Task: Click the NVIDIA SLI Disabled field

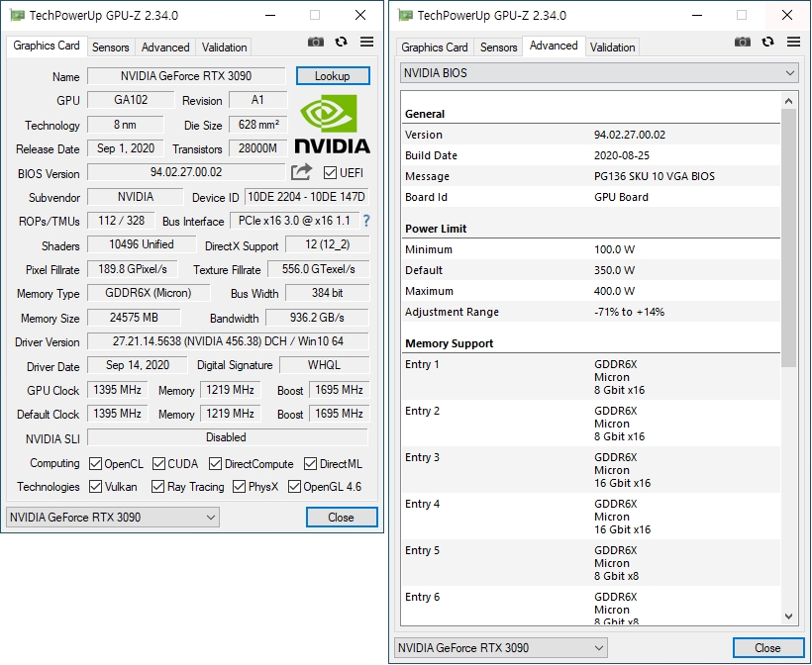Action: [228, 437]
